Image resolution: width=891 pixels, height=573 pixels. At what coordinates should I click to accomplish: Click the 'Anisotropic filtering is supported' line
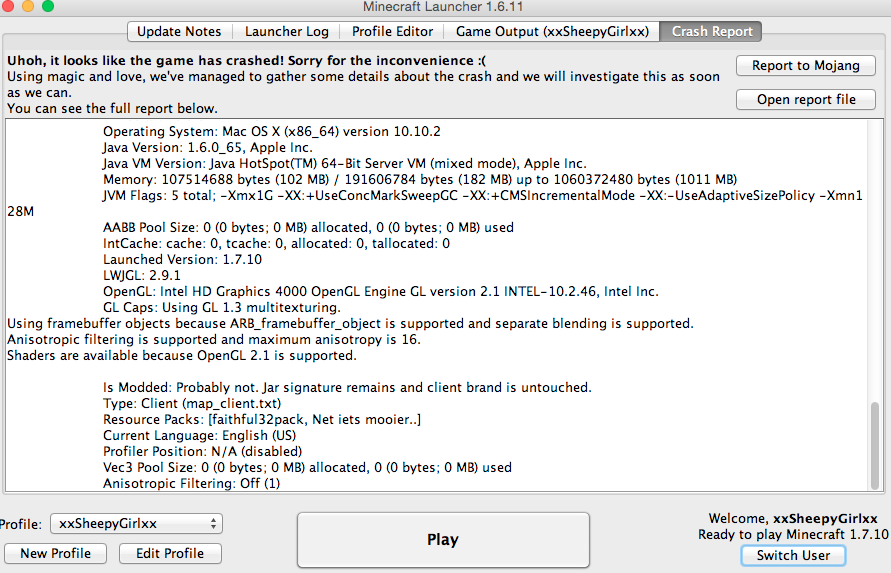214,339
